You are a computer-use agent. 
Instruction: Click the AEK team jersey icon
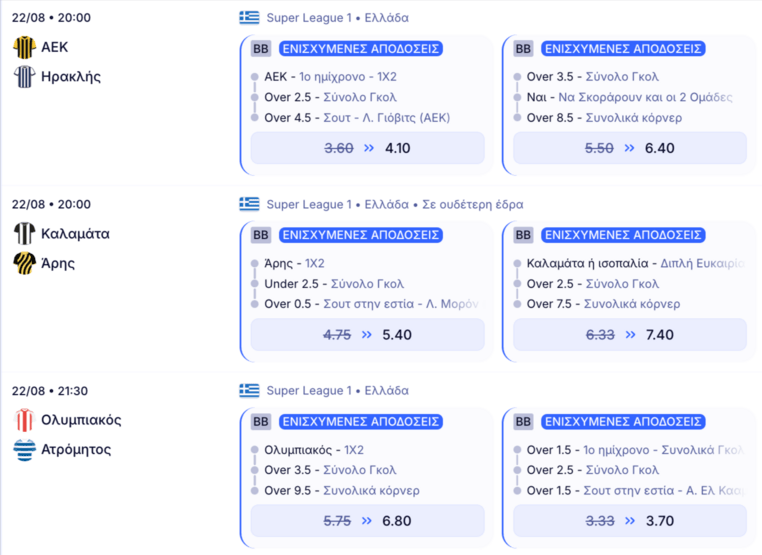pyautogui.click(x=24, y=48)
